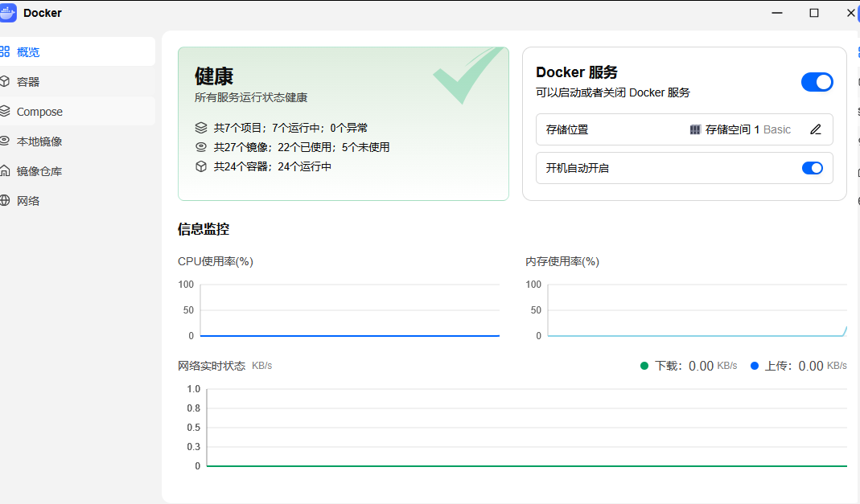Click the pencil icon to edit 存储位置
The width and height of the screenshot is (860, 504).
816,129
